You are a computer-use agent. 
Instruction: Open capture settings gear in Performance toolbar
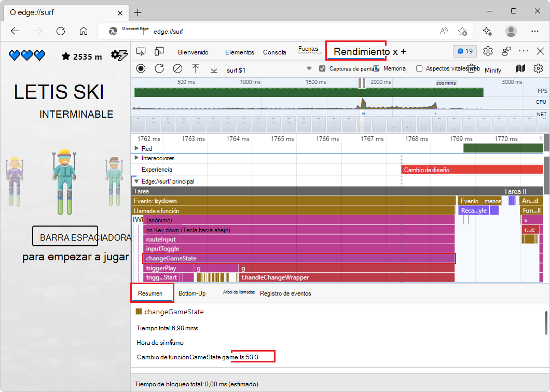click(538, 68)
